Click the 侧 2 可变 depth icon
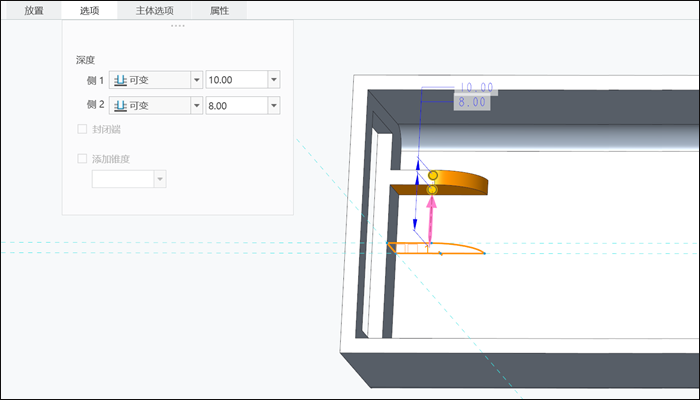This screenshot has height=400, width=700. pyautogui.click(x=121, y=106)
